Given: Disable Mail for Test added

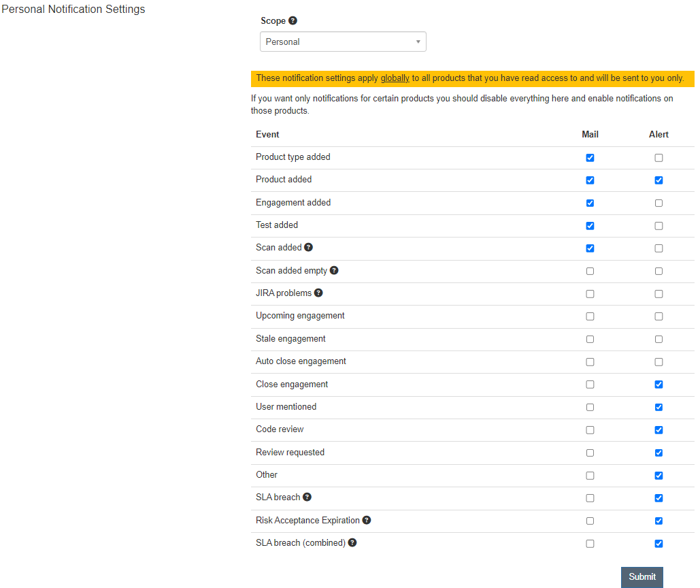Looking at the screenshot, I should [x=590, y=226].
